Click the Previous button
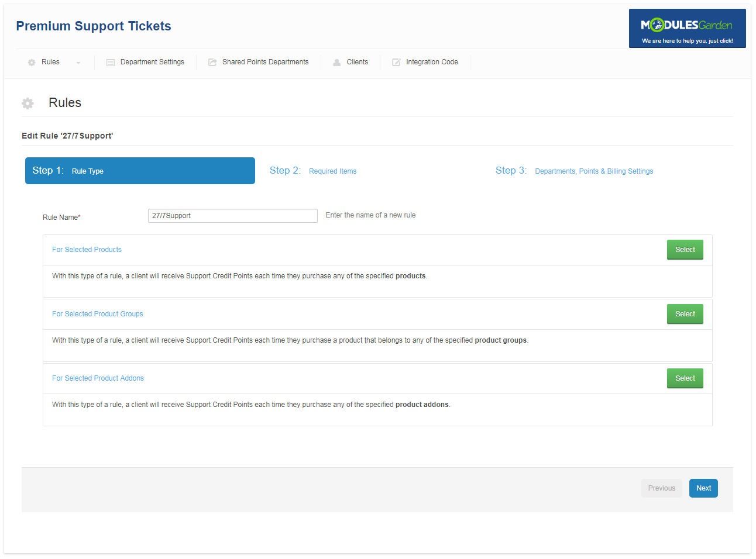 [x=661, y=488]
